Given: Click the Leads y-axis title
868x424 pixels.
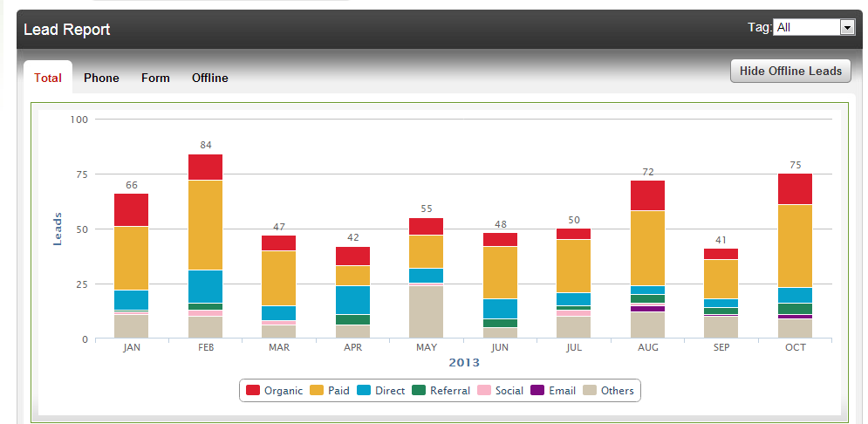Looking at the screenshot, I should click(57, 229).
